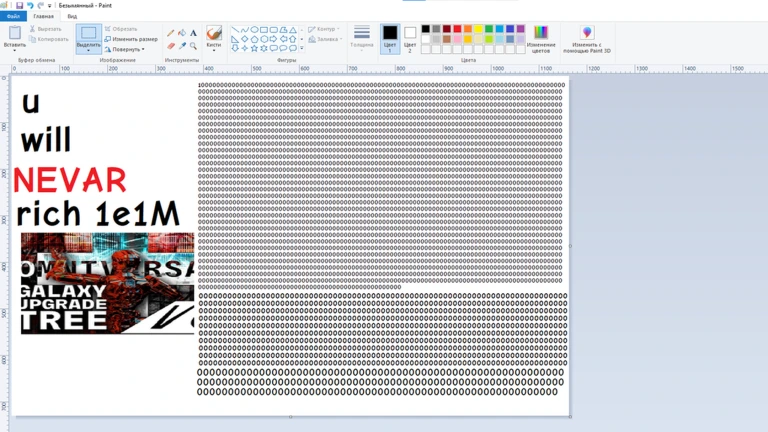The width and height of the screenshot is (768, 432).
Task: Pick the Eraser tool
Action: 170,45
